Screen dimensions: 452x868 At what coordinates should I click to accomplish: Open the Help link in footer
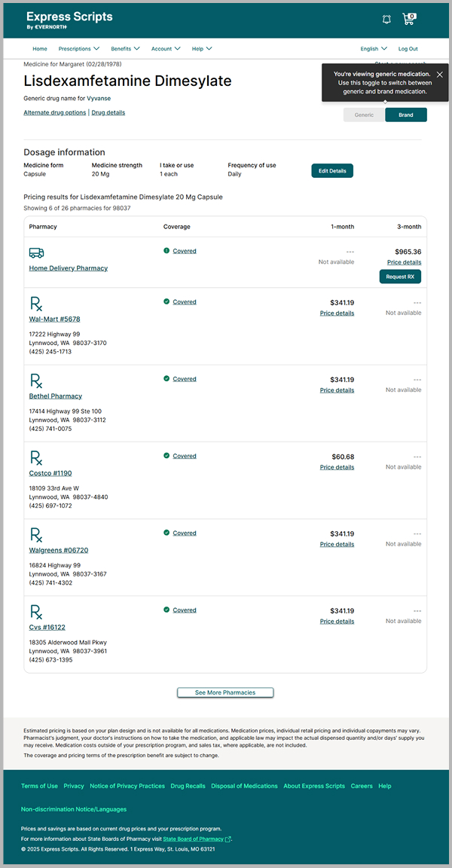coord(384,786)
